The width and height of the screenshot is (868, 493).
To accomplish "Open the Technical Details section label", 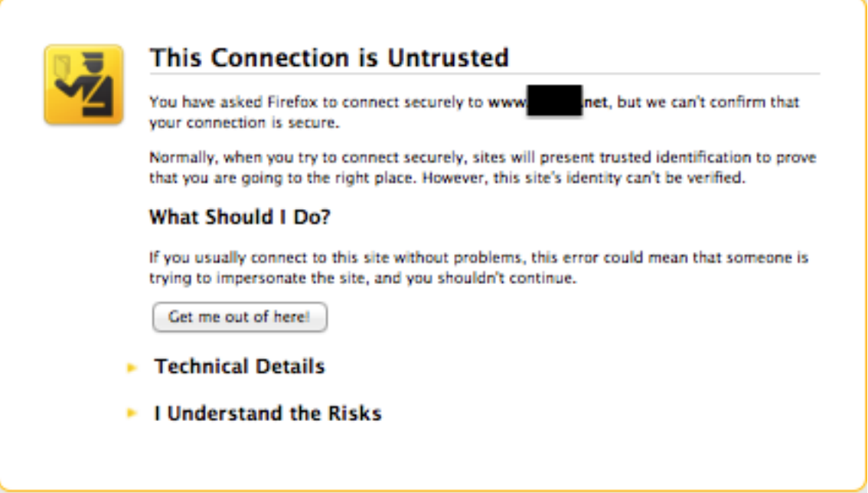I will 240,367.
